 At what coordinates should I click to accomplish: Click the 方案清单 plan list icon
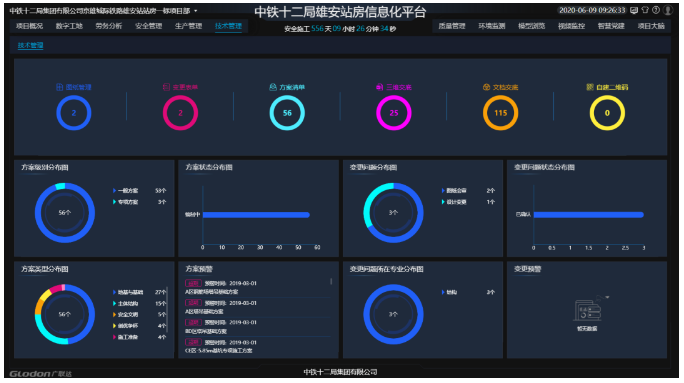click(x=273, y=87)
